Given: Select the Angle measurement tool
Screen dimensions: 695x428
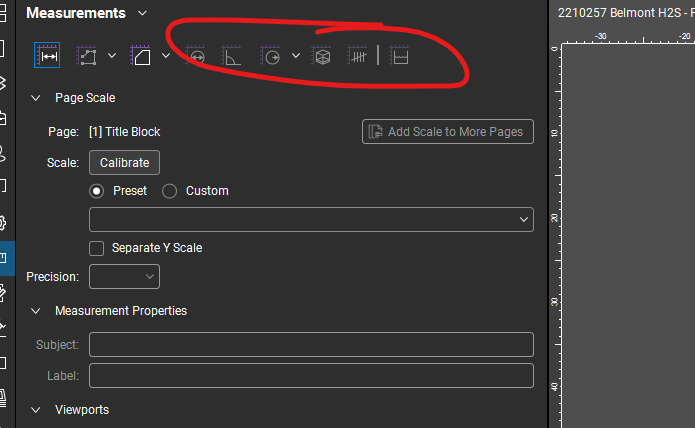Looking at the screenshot, I should point(231,56).
